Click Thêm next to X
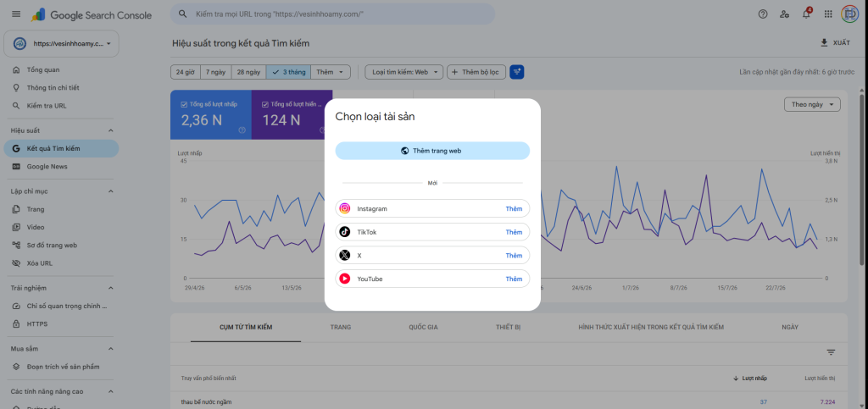Screen dimensions: 868x409 [x=514, y=256]
